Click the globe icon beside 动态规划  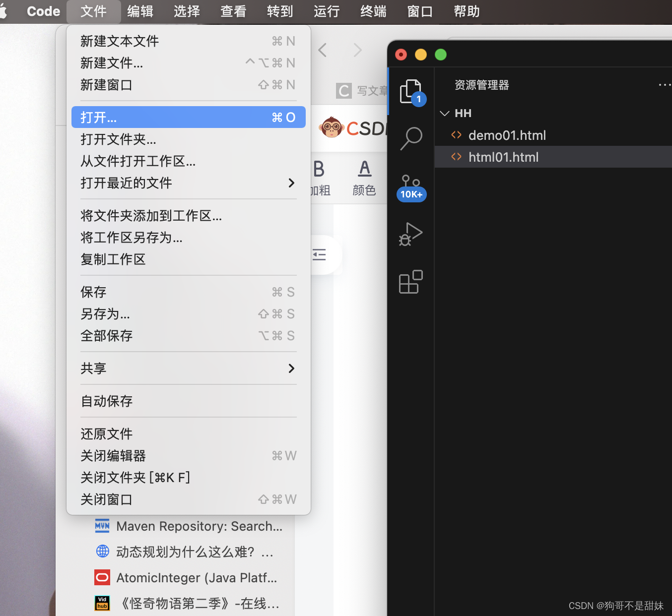click(102, 551)
